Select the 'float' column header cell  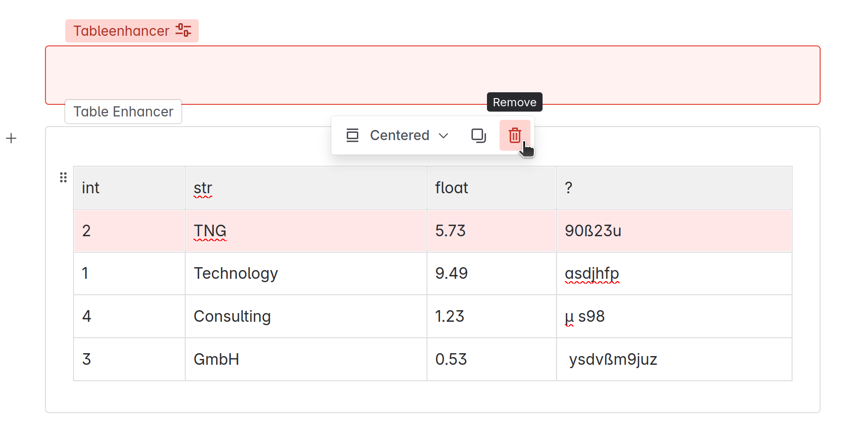point(491,187)
